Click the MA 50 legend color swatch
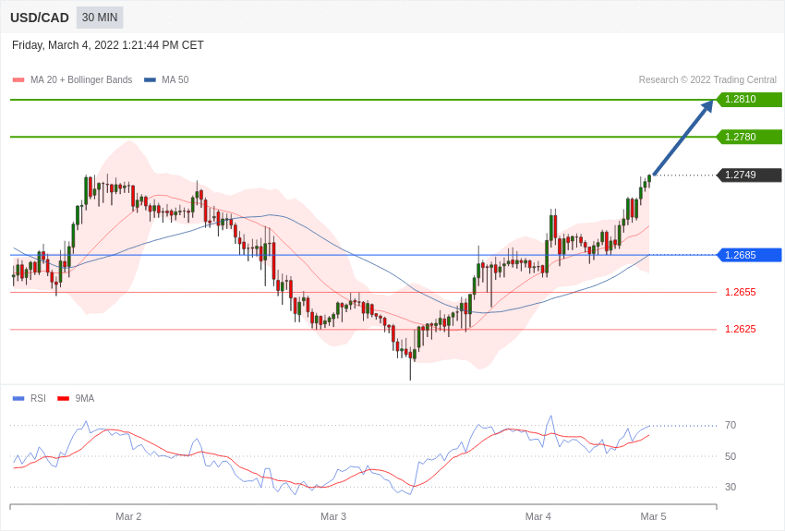Image resolution: width=785 pixels, height=532 pixels. [x=150, y=80]
